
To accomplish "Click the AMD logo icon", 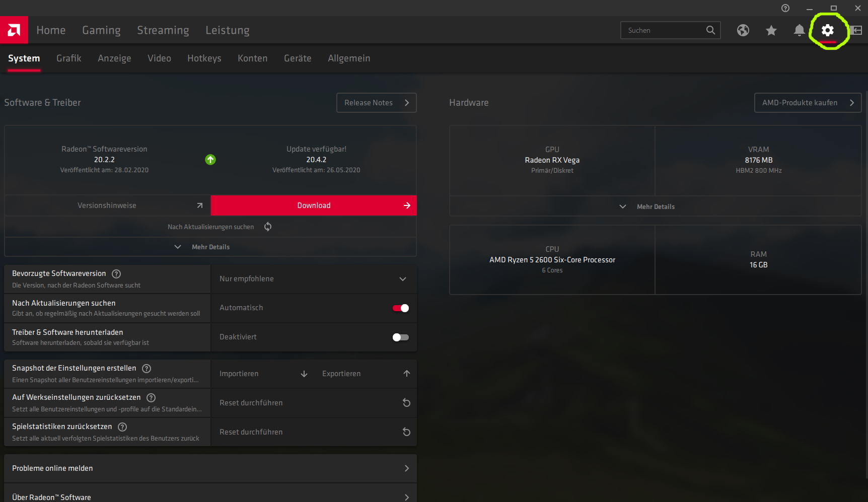I will 14,30.
